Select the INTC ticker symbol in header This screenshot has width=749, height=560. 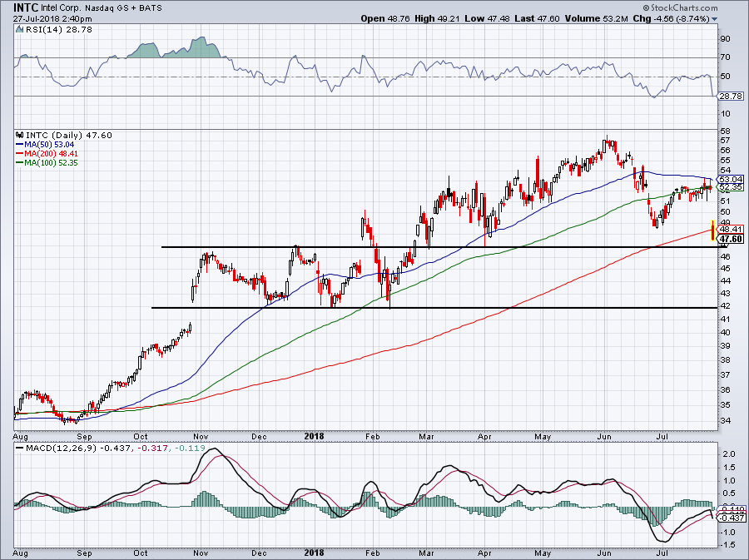point(26,7)
